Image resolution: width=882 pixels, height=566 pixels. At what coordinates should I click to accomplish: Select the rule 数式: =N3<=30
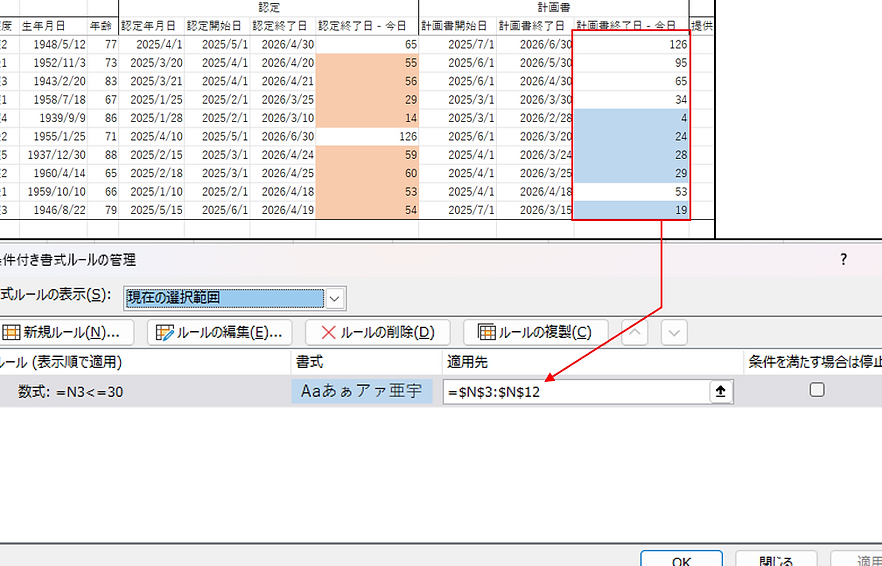click(x=71, y=392)
